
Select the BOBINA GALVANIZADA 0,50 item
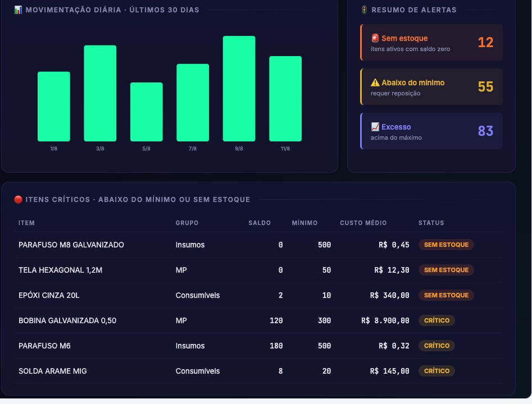coord(67,320)
